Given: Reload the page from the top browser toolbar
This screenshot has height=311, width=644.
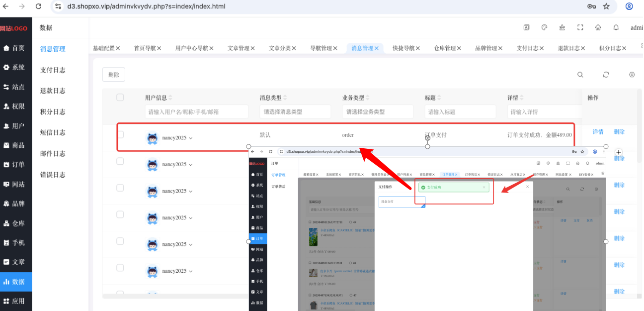Looking at the screenshot, I should pyautogui.click(x=39, y=6).
